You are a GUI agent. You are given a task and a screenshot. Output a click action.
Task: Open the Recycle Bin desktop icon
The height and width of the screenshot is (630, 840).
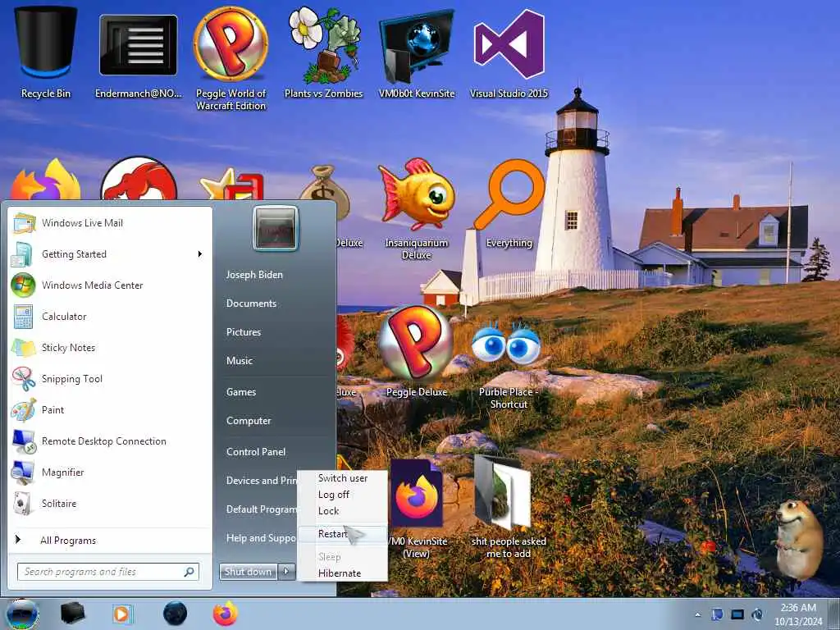click(46, 51)
